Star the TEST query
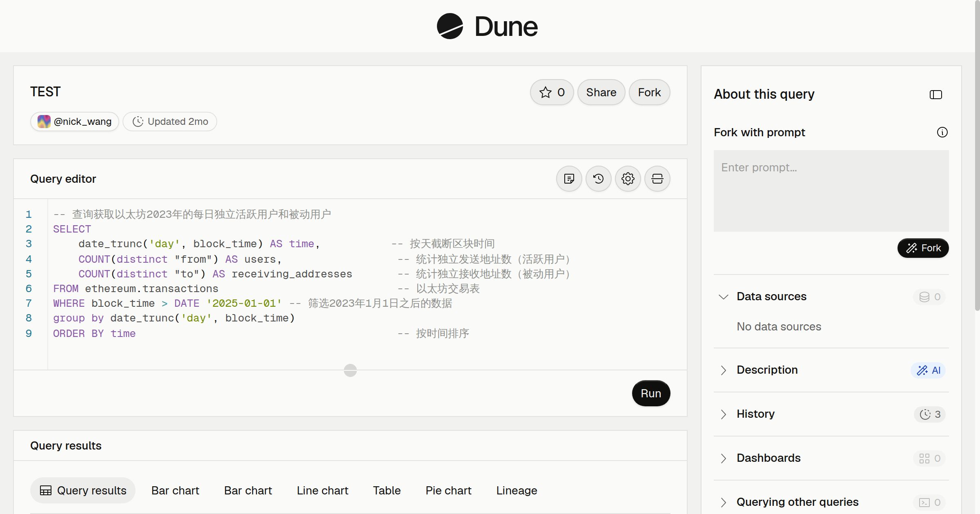This screenshot has width=980, height=514. (552, 92)
